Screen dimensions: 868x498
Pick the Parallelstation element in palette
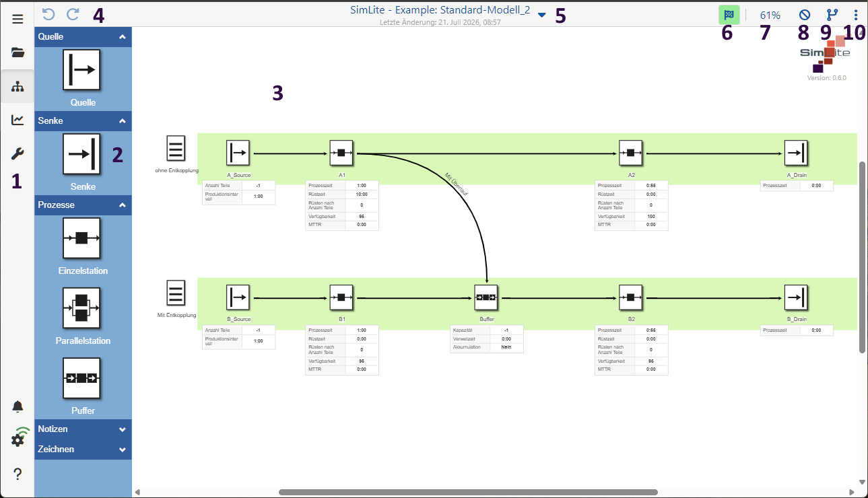click(x=81, y=308)
